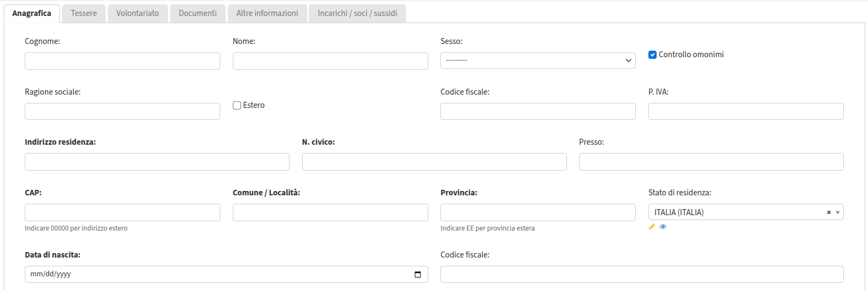Clear the ITALIA (ITALIA) selection with the x
868x290 pixels.
point(828,212)
